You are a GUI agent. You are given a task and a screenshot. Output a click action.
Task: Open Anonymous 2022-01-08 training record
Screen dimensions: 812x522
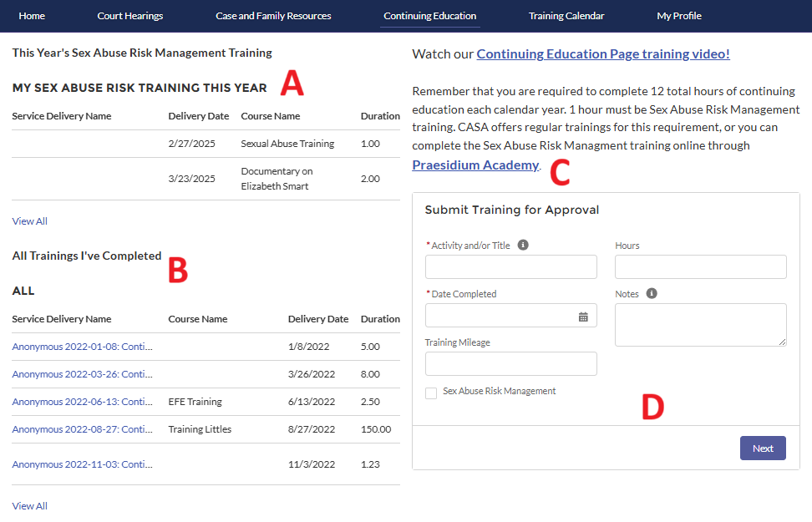pyautogui.click(x=82, y=347)
